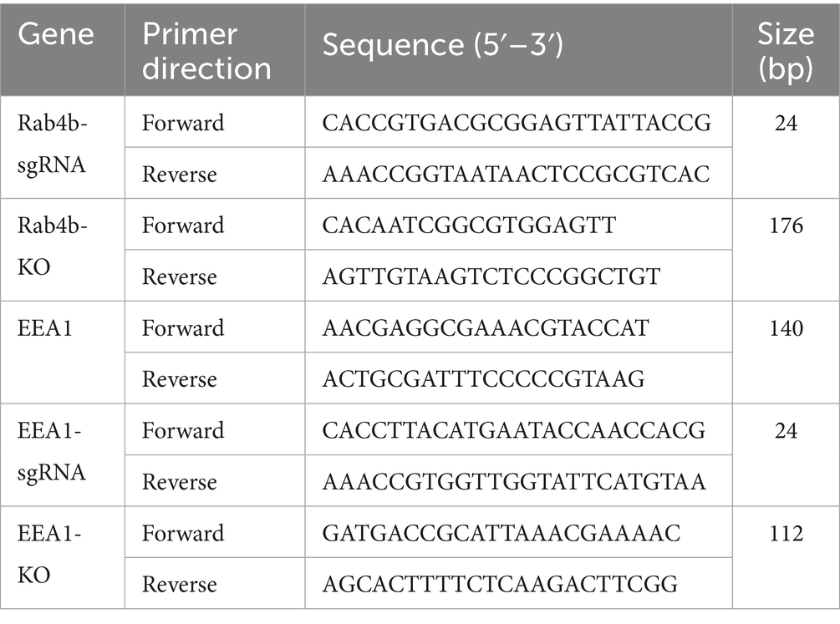Select the EEA1-sgRNA gene cell
840x624 pixels.
coord(53,456)
